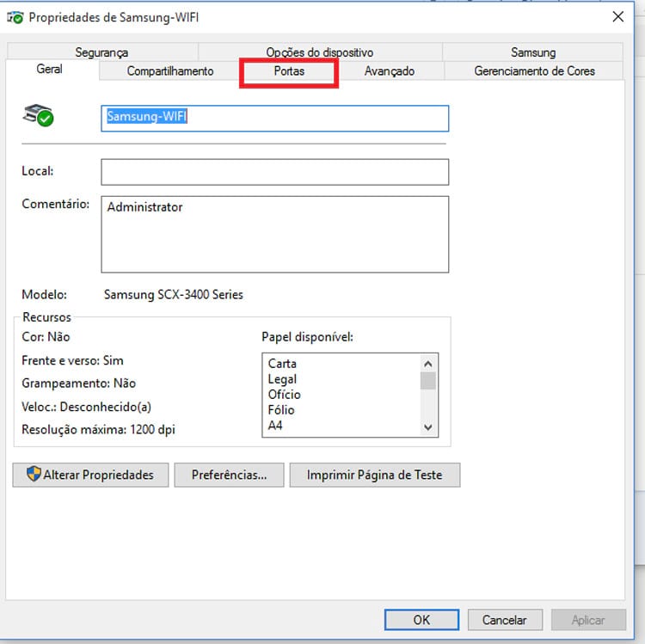The height and width of the screenshot is (644, 645).
Task: Click the paper list scroll down arrow
Action: (x=427, y=427)
